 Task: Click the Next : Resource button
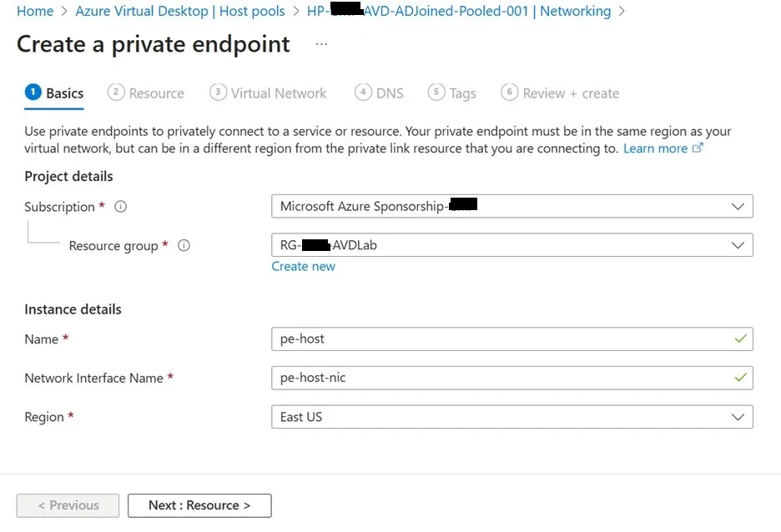[199, 505]
